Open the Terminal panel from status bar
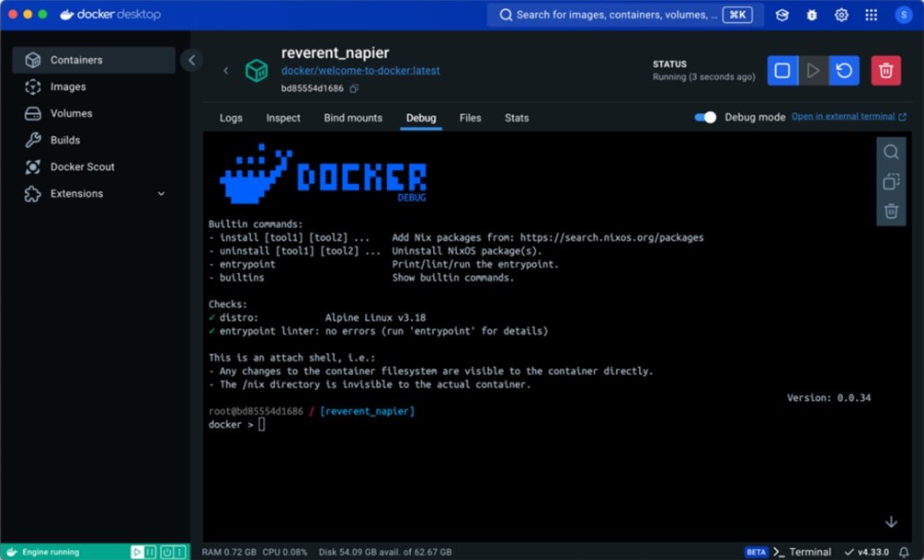The image size is (924, 560). point(803,553)
